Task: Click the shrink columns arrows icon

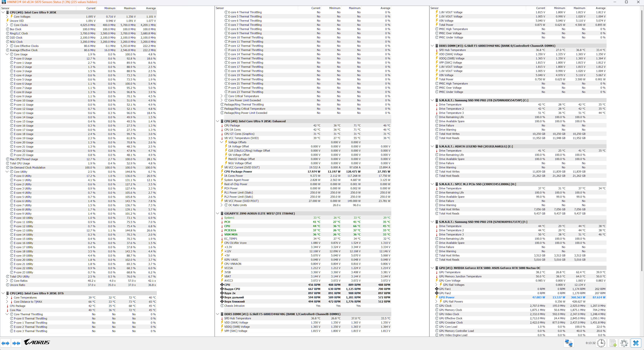Action: [16, 343]
